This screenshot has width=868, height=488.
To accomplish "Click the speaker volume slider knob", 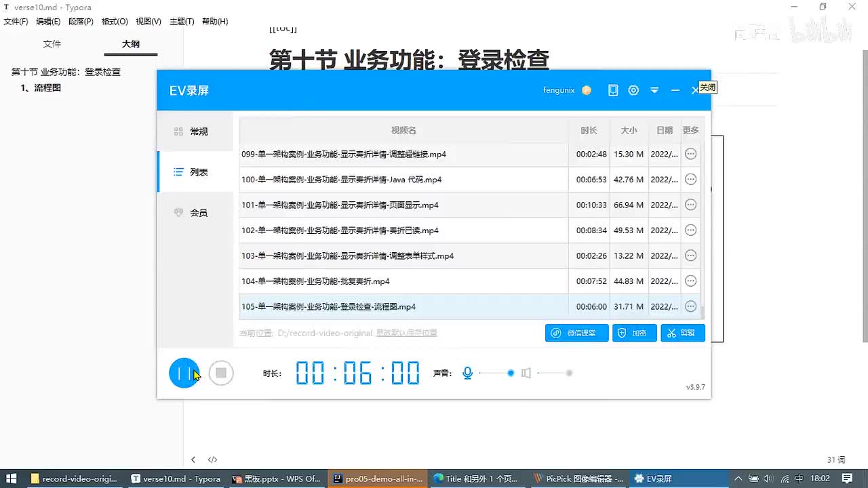I will 570,373.
